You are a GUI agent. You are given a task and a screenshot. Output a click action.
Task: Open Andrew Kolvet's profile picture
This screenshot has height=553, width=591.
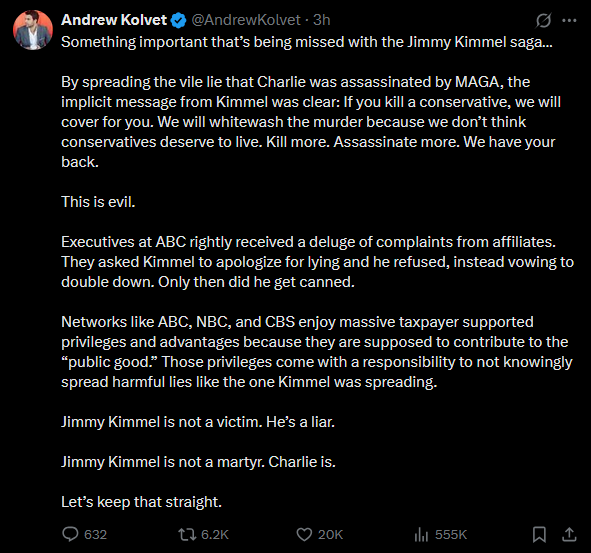coord(33,30)
